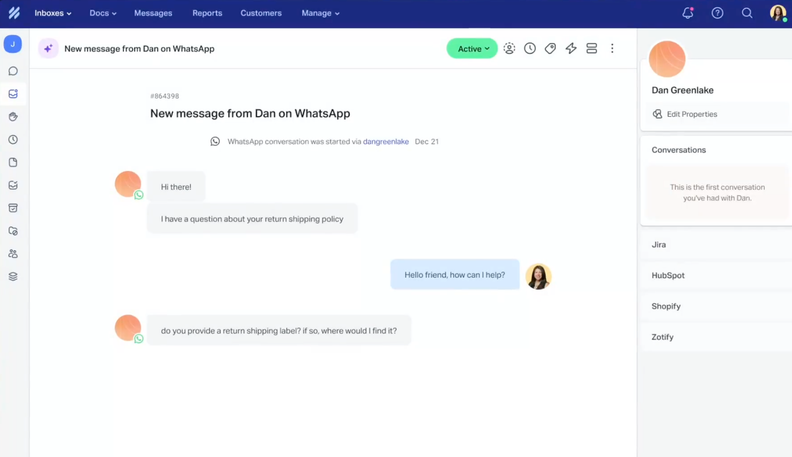Click the Conversations section header

678,150
